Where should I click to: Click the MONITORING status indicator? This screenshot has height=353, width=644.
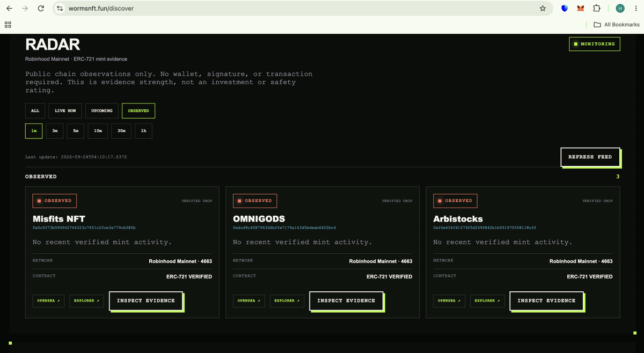pos(595,44)
